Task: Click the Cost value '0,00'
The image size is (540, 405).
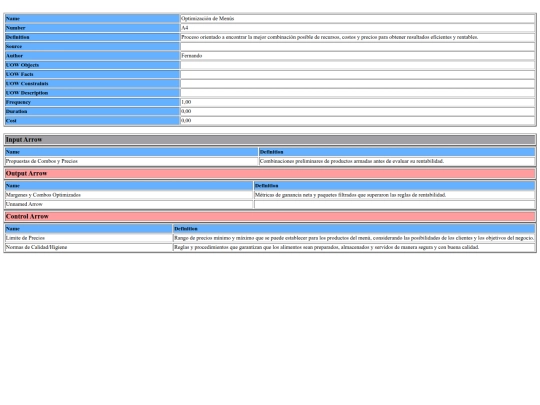Action: (x=186, y=121)
